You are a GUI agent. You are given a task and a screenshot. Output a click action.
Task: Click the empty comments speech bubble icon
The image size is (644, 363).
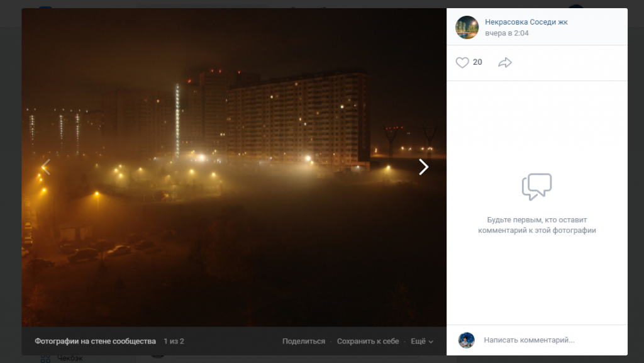[x=536, y=187]
